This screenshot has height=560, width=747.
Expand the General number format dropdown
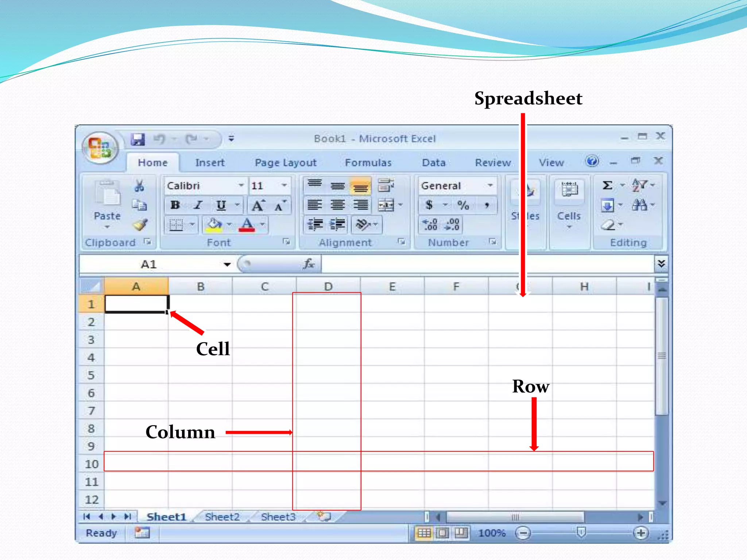490,186
